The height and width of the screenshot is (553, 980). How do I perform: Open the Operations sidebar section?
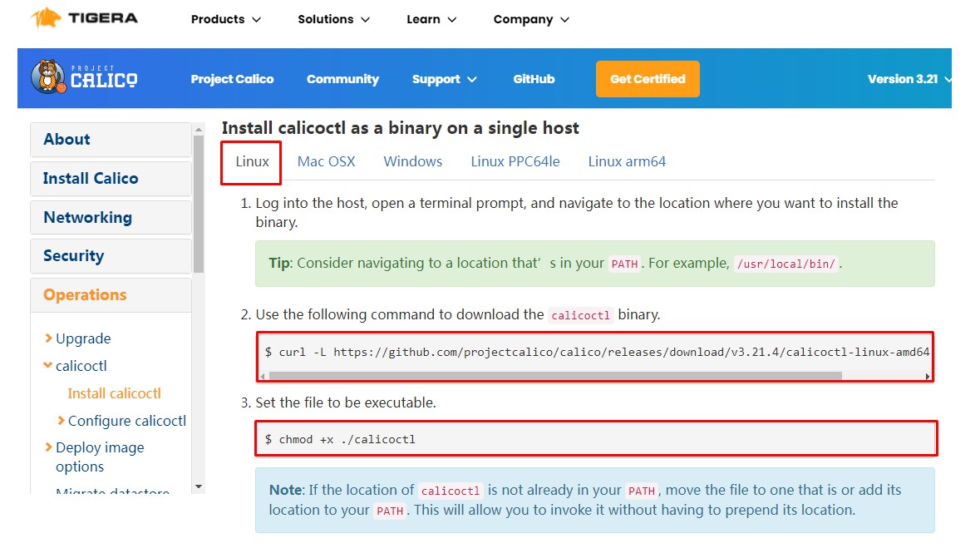[x=111, y=294]
